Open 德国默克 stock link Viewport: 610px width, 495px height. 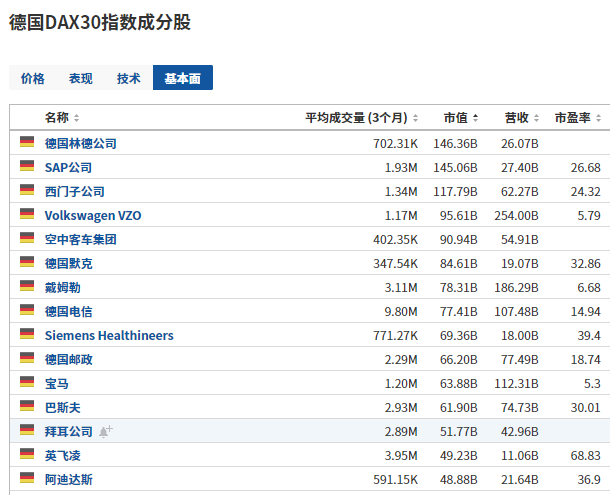[68, 263]
